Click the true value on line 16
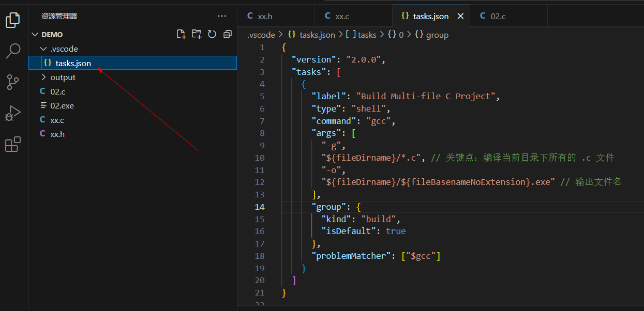644x311 pixels. [396, 231]
